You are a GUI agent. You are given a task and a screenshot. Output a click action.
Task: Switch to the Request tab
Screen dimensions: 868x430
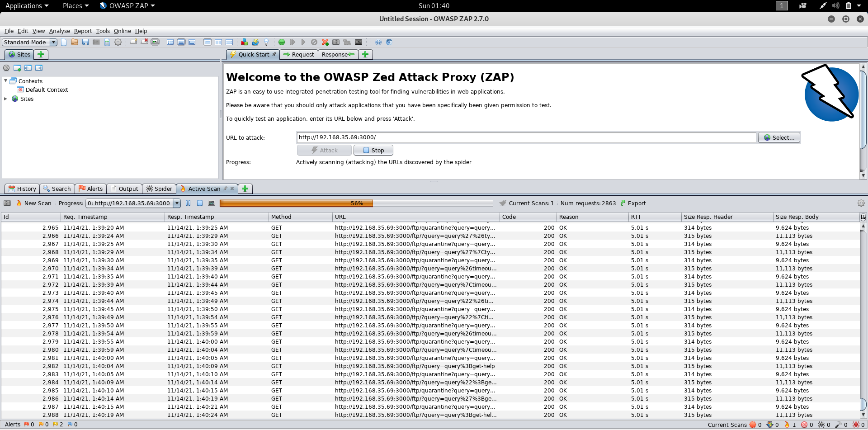[299, 55]
